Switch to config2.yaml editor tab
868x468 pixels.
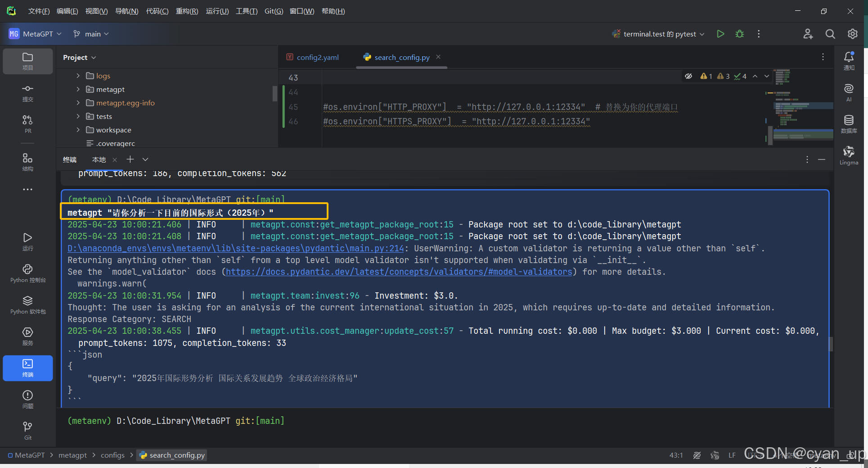(x=313, y=57)
